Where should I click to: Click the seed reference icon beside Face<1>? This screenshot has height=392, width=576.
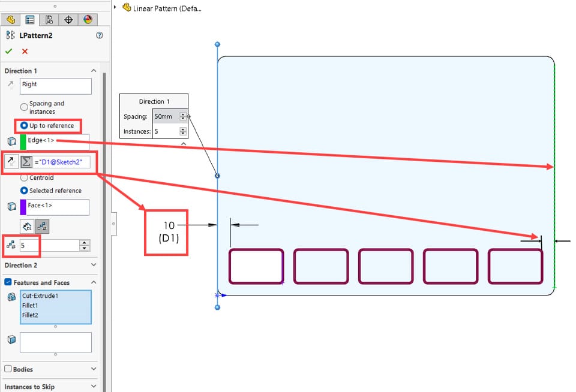click(x=11, y=206)
